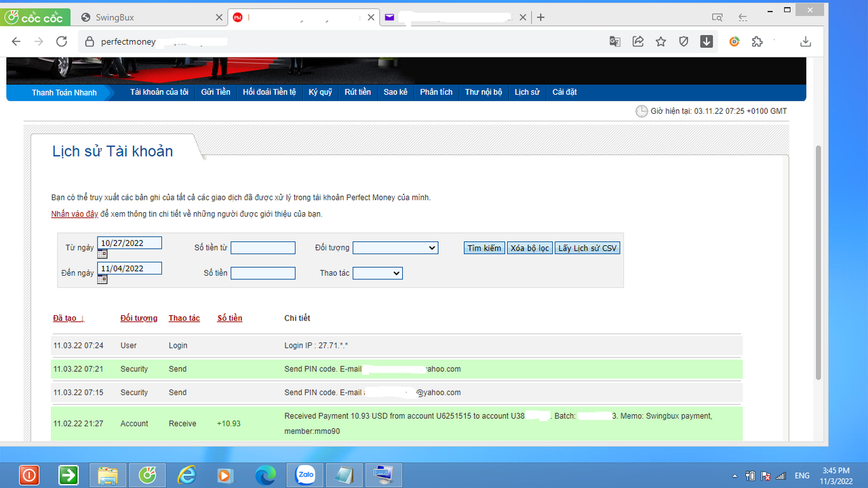Click the Action Center flag tray icon
868x488 pixels.
coord(766,476)
